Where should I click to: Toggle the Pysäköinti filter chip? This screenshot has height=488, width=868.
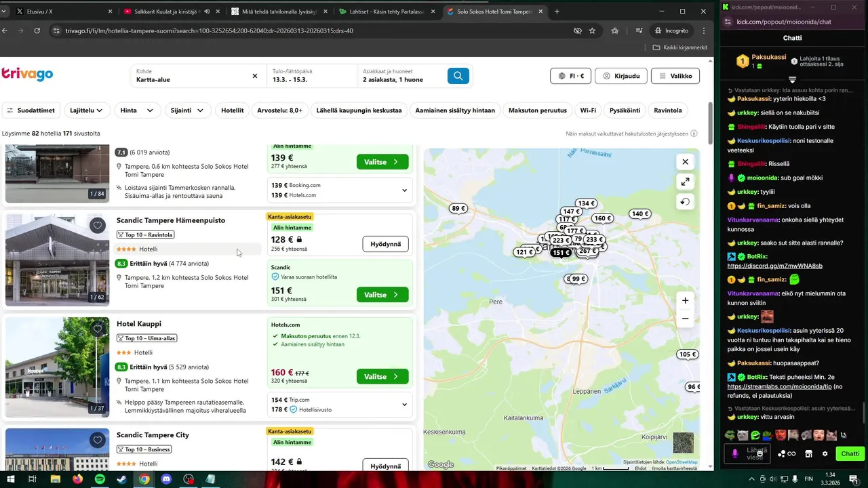[625, 110]
